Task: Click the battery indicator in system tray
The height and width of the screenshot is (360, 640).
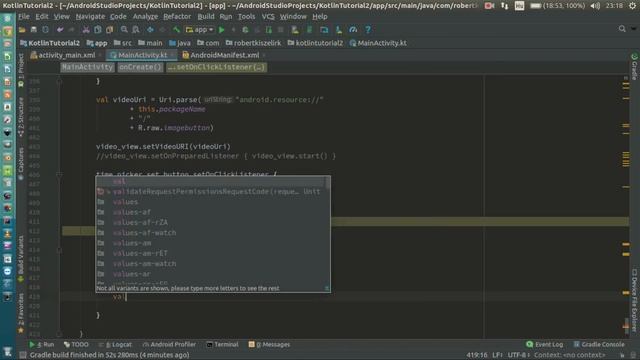Action: click(x=558, y=6)
